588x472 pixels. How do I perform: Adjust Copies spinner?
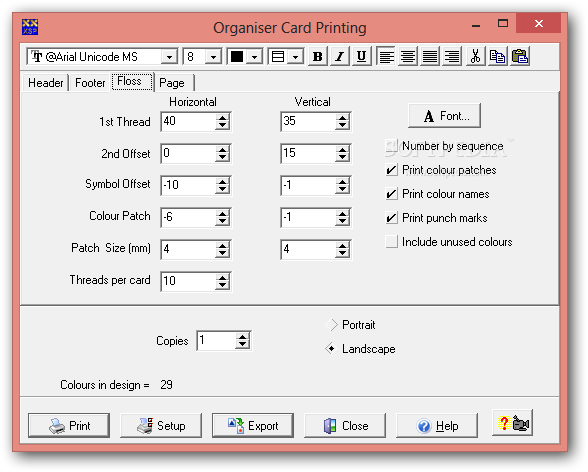243,341
